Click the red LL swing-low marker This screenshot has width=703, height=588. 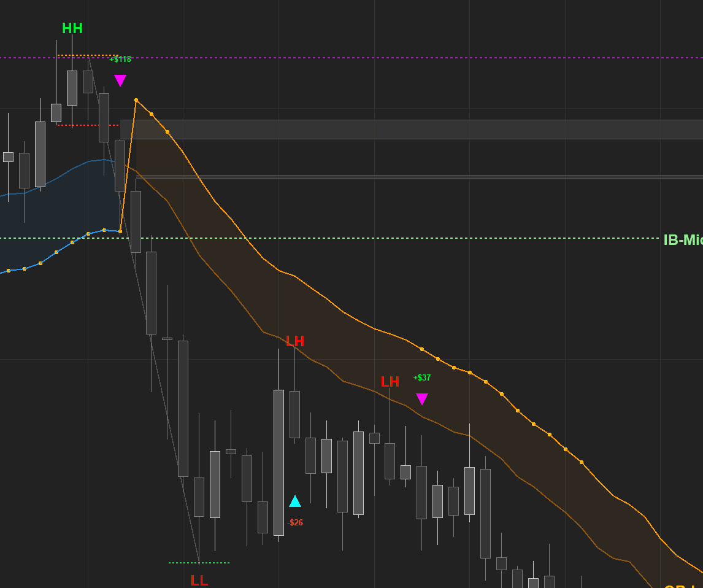(x=200, y=581)
